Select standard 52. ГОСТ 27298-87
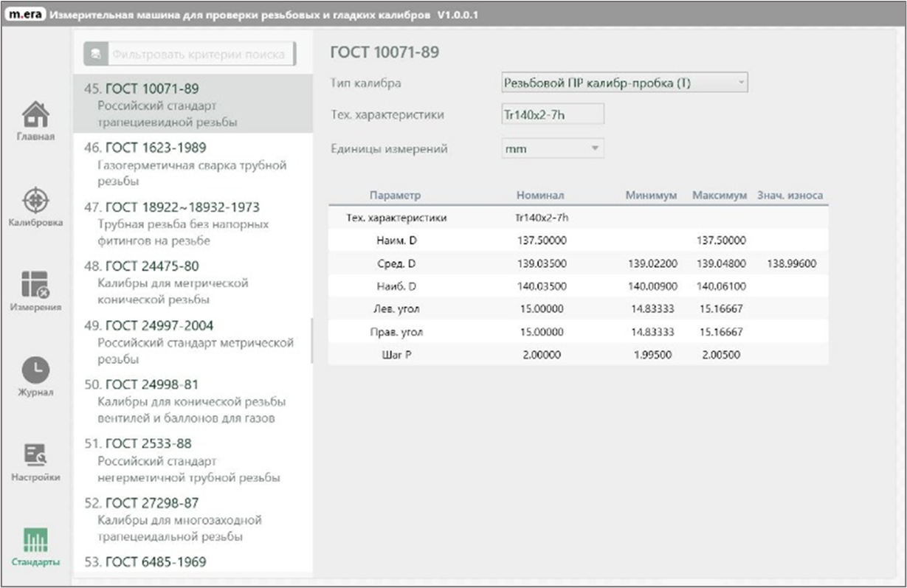The image size is (907, 588). [x=193, y=519]
